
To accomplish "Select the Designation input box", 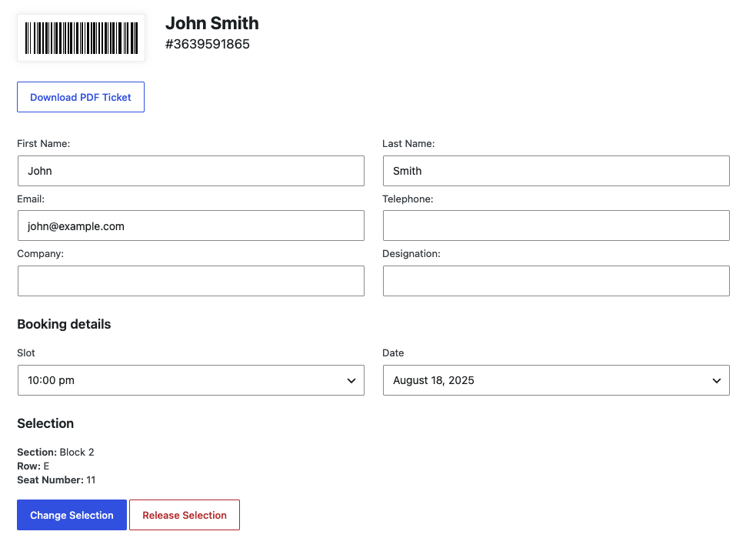I will pyautogui.click(x=556, y=281).
